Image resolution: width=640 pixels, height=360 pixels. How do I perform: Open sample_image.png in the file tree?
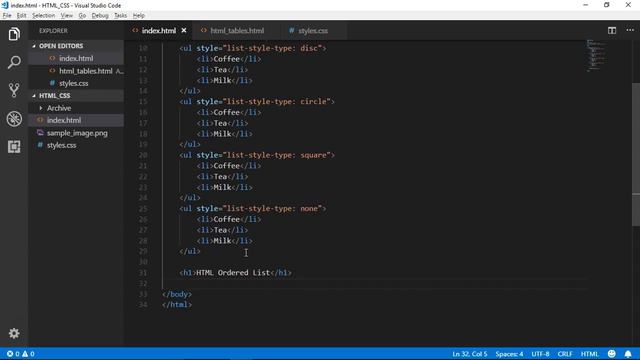(x=76, y=133)
